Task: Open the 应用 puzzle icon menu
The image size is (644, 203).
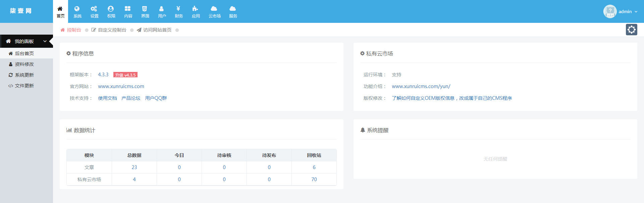Action: point(196,11)
